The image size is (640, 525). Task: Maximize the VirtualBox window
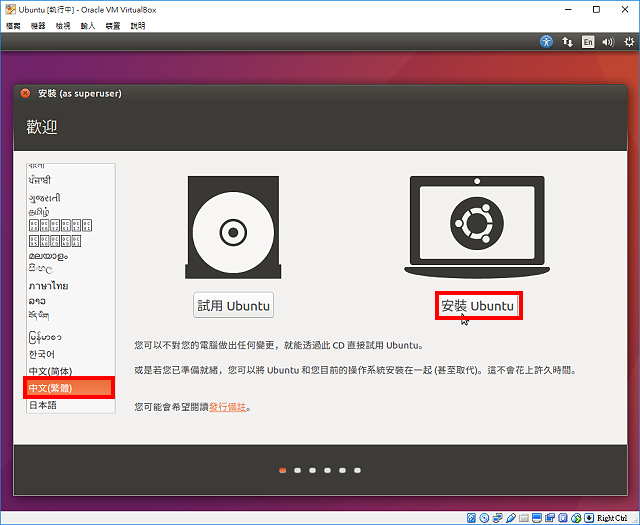point(596,9)
